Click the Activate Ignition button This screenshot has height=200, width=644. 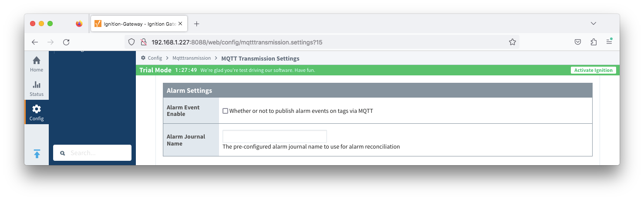point(593,70)
